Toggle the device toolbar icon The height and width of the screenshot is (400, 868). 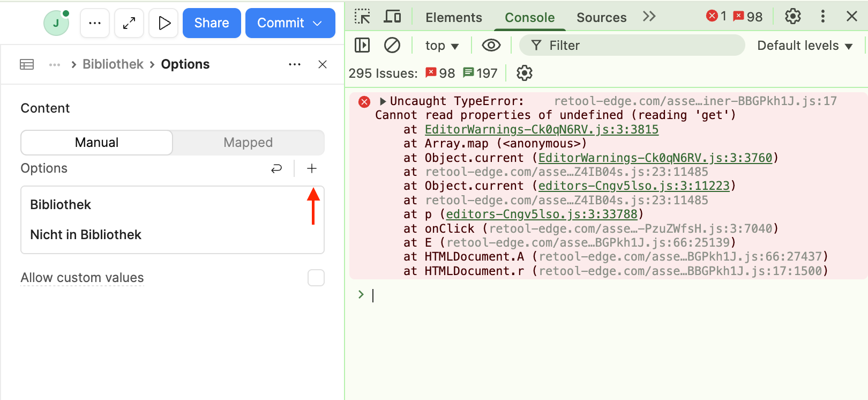click(392, 17)
